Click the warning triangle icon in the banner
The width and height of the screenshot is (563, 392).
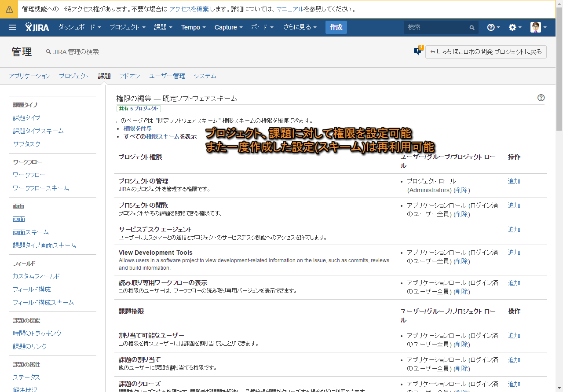coord(9,9)
